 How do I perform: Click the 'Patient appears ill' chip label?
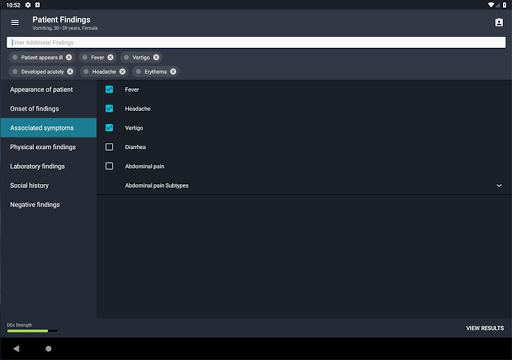point(42,57)
